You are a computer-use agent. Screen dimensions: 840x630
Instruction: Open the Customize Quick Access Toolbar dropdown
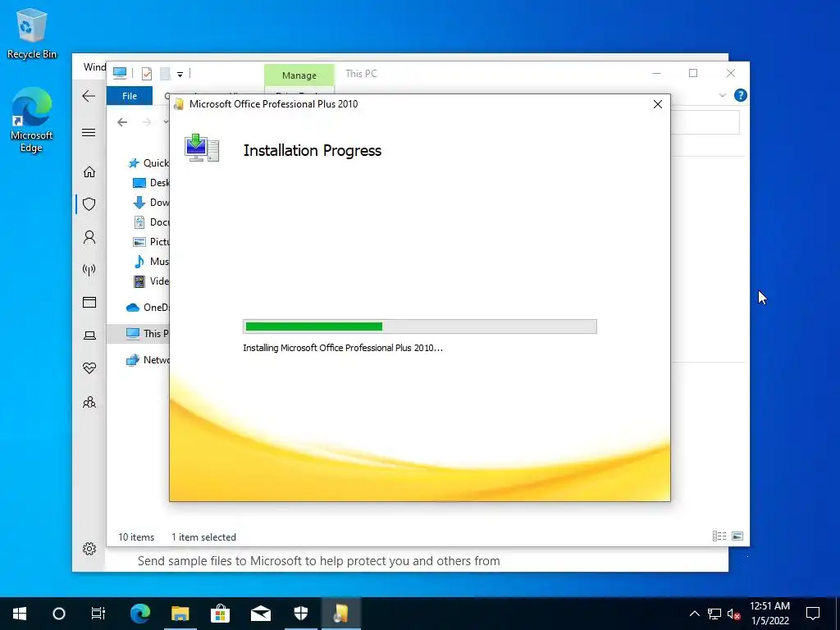coord(180,75)
